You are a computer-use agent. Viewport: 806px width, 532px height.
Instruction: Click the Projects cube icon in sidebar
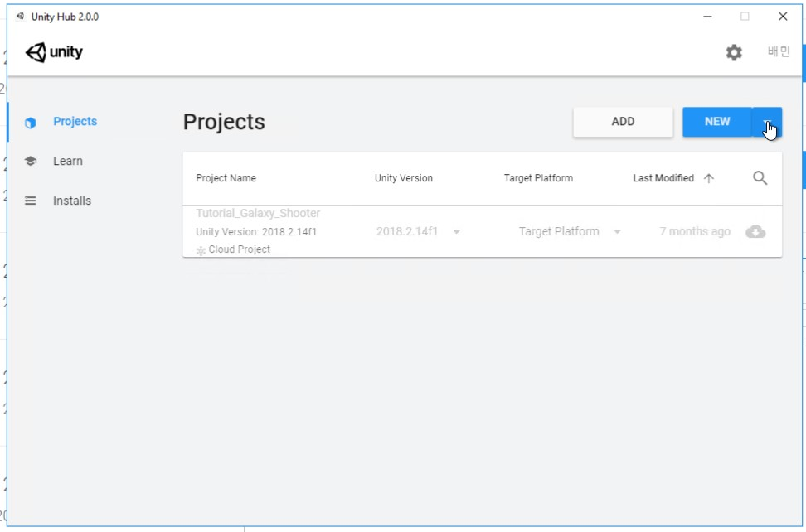pyautogui.click(x=31, y=123)
